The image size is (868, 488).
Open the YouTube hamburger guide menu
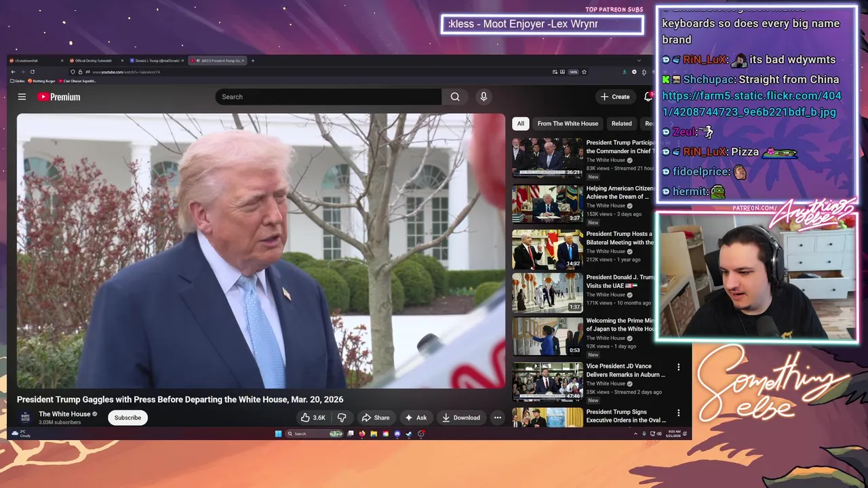click(22, 97)
